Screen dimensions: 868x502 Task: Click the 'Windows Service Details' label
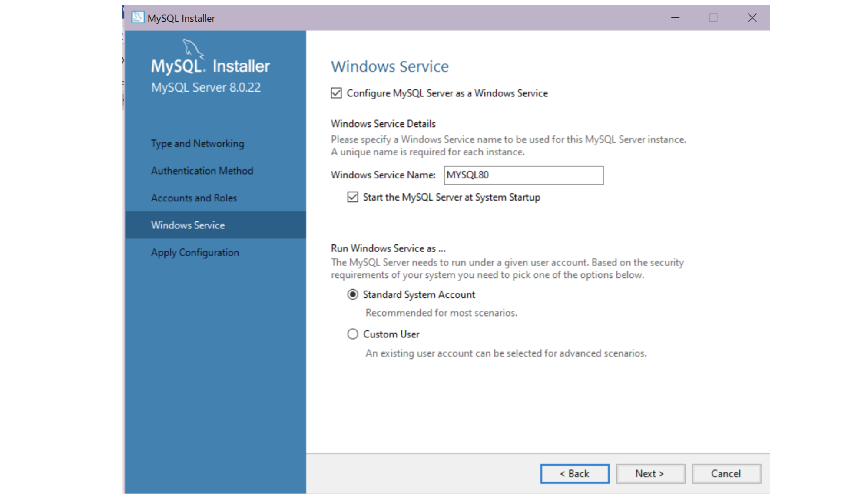(x=383, y=124)
